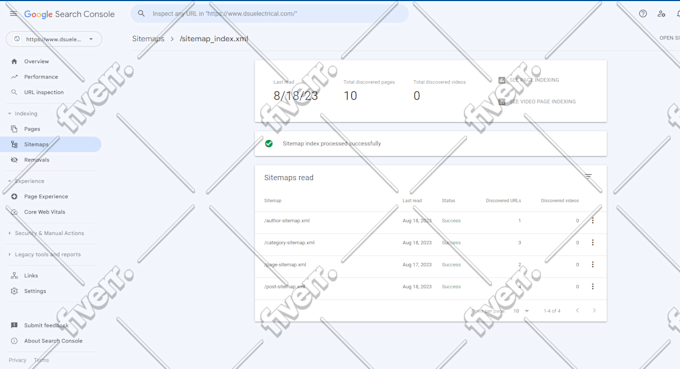Open the hamburger navigation menu
Viewport: 680px width, 369px height.
click(13, 13)
